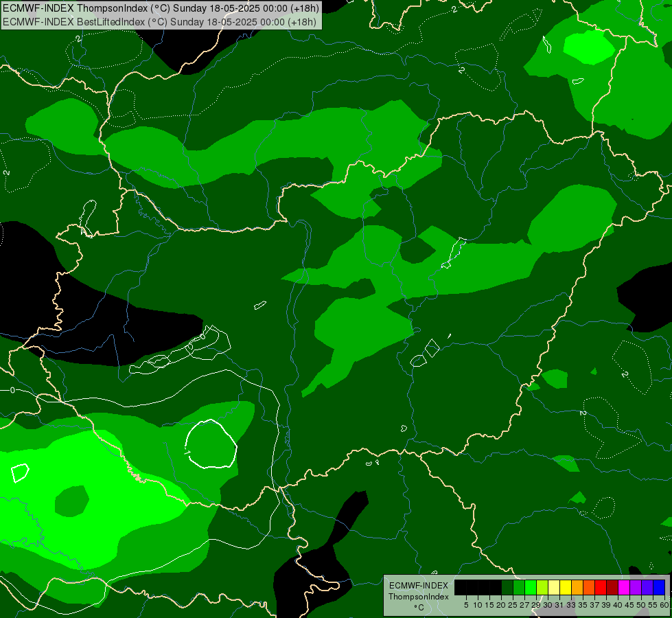Click the legend scale value 30
The width and height of the screenshot is (672, 618).
548,605
